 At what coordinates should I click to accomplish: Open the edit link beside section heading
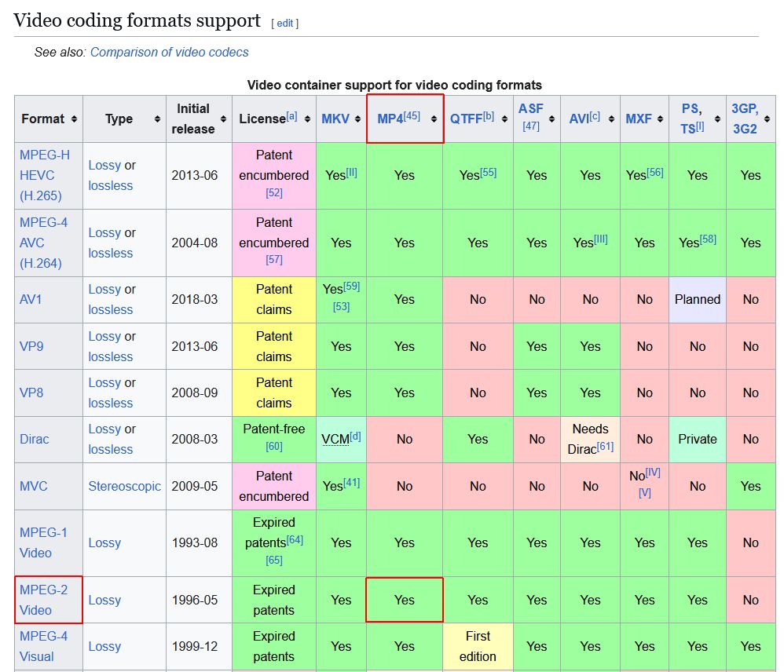(284, 24)
